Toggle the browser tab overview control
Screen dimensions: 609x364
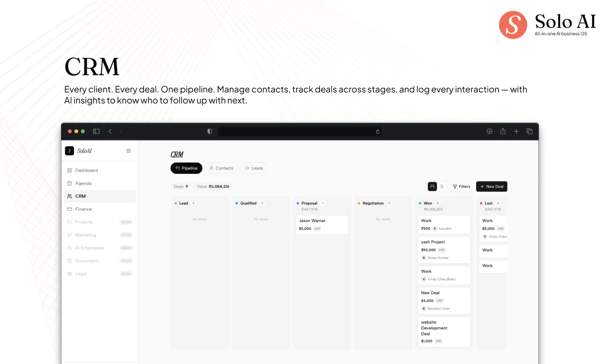(529, 131)
